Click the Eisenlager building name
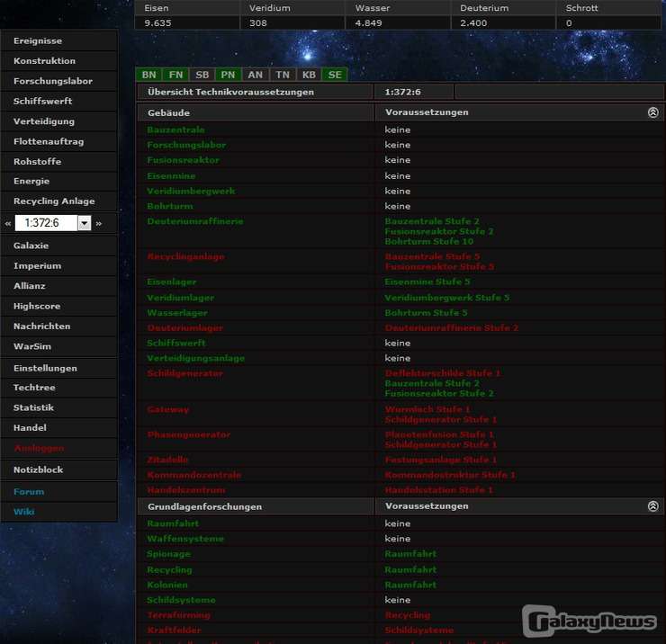The height and width of the screenshot is (644, 666). 172,282
